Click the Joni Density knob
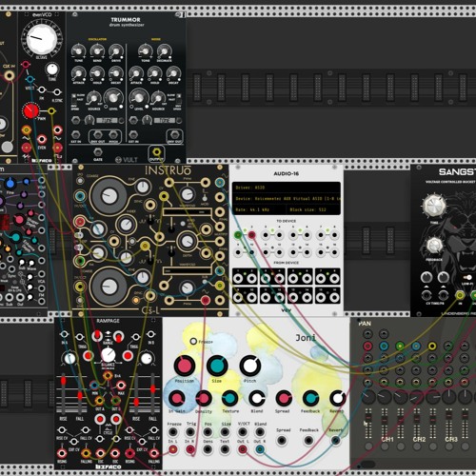The image size is (476, 476). point(204,398)
